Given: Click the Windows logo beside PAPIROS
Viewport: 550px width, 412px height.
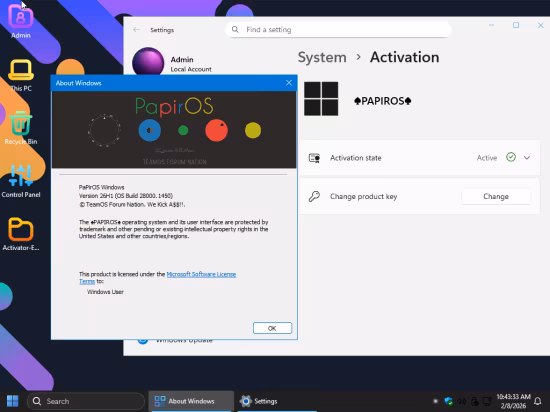Looking at the screenshot, I should pos(321,99).
